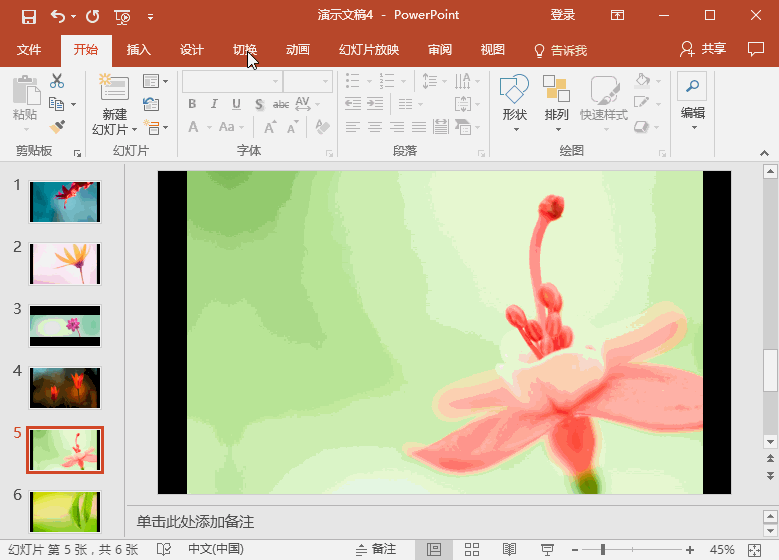The height and width of the screenshot is (560, 779).
Task: Increase list indent level
Action: [x=375, y=104]
